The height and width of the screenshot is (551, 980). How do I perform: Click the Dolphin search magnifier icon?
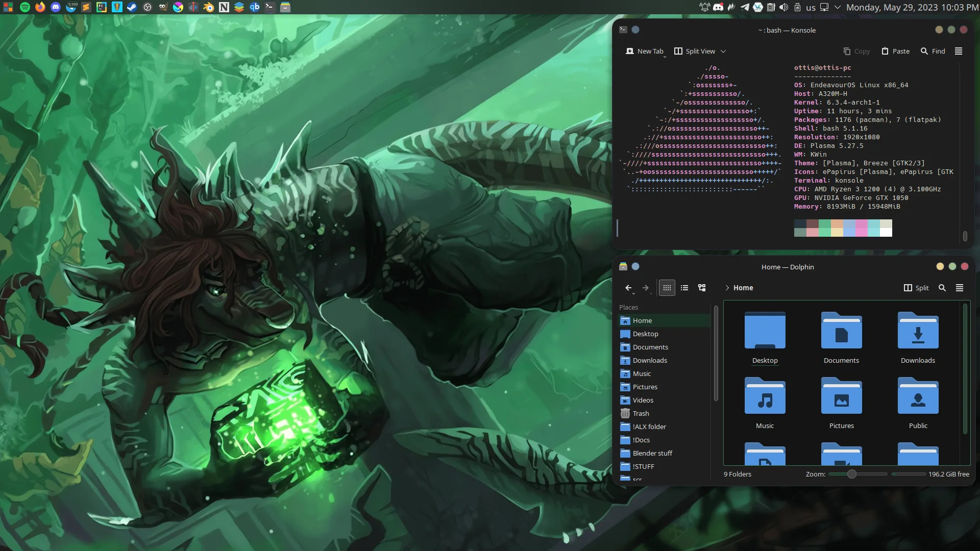(942, 288)
